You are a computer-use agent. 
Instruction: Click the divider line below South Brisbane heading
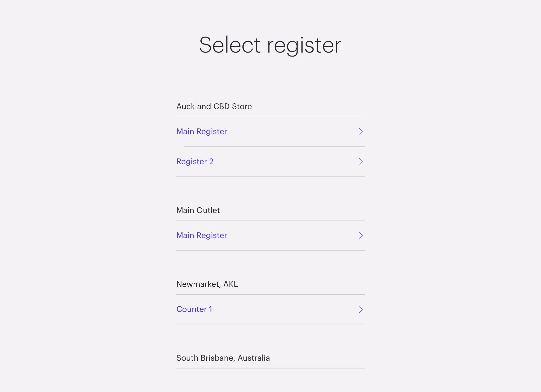point(270,368)
